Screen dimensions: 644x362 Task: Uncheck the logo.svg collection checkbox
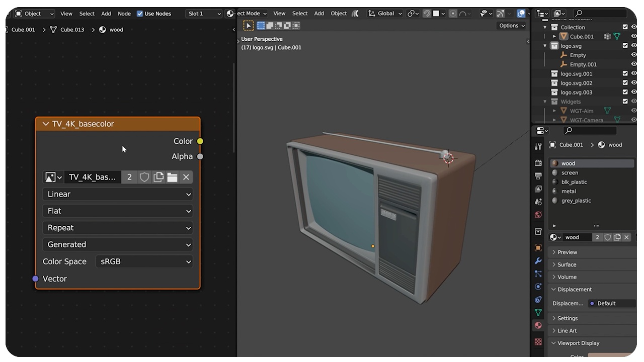pos(625,45)
